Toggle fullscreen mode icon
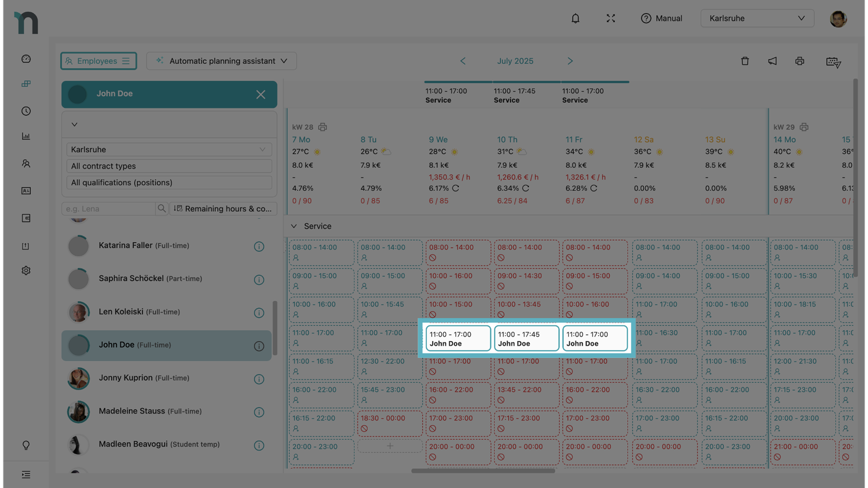868x488 pixels. 611,19
